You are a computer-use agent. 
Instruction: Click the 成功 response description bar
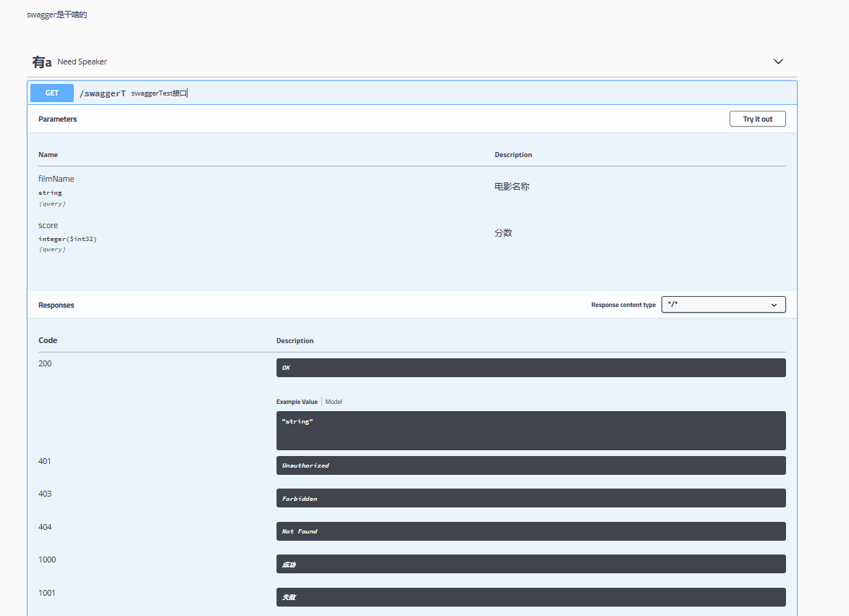pos(531,564)
